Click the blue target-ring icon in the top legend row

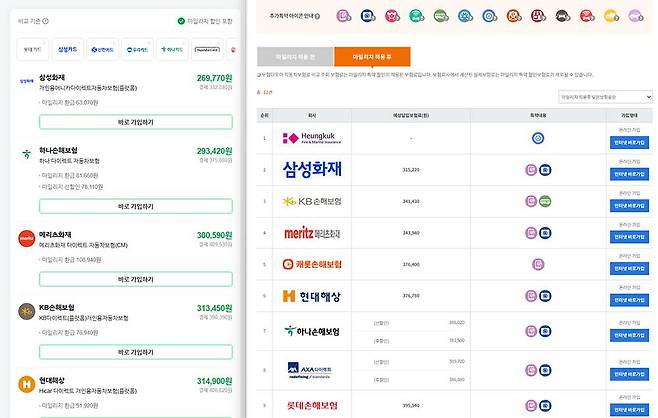tap(490, 16)
